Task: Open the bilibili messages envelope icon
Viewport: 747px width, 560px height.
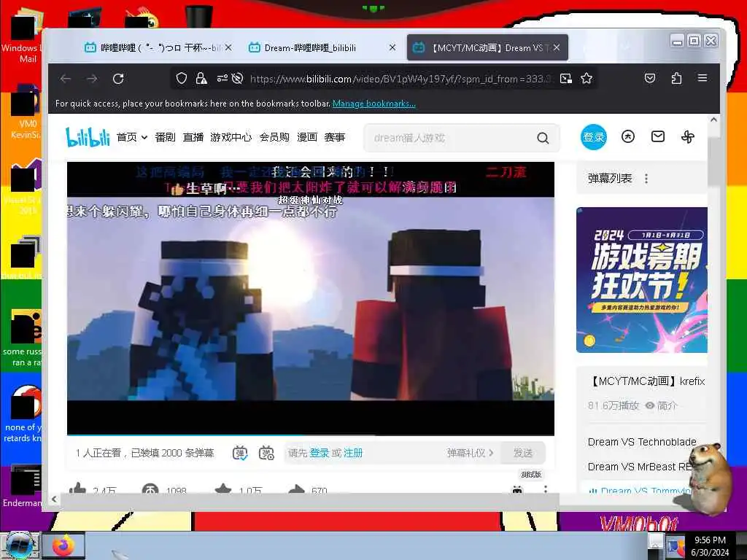Action: tap(658, 136)
